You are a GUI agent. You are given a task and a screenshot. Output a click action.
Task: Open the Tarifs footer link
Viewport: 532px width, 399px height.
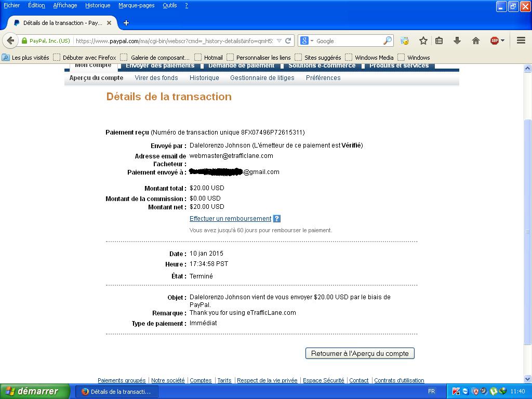point(224,380)
